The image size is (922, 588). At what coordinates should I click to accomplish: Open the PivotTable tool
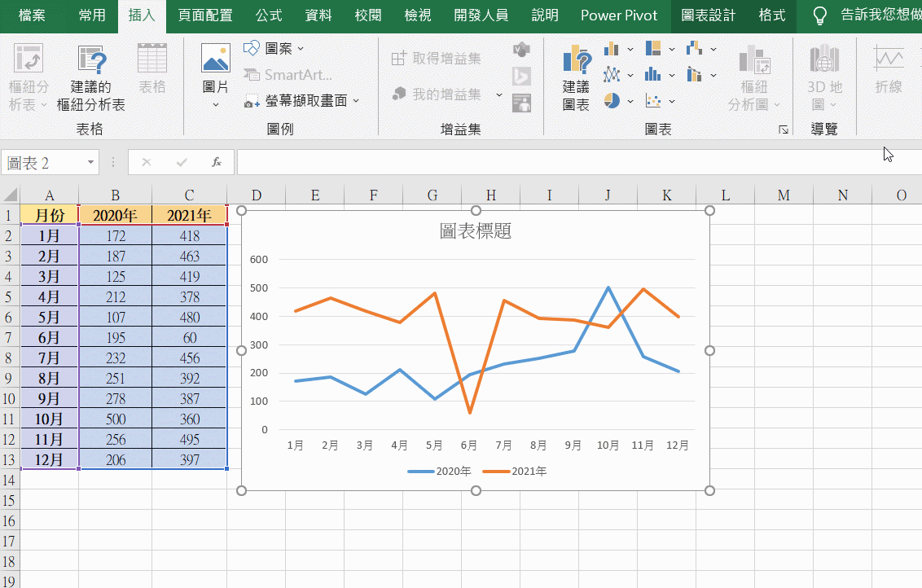29,77
